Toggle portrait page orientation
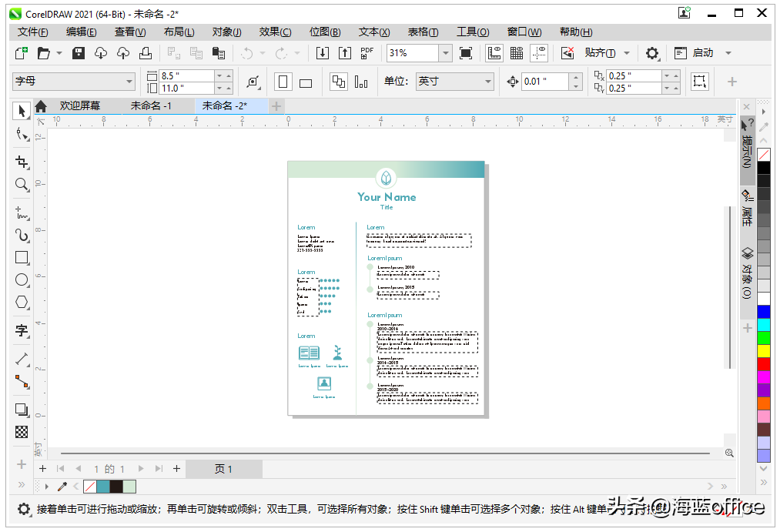The width and height of the screenshot is (780, 532). (x=283, y=82)
